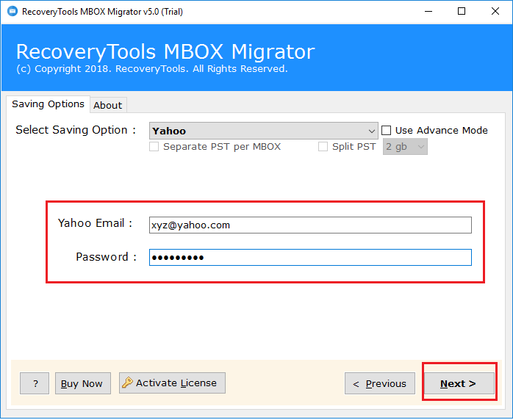The height and width of the screenshot is (420, 513).
Task: Open the Select Saving Option dropdown
Action: tap(263, 131)
